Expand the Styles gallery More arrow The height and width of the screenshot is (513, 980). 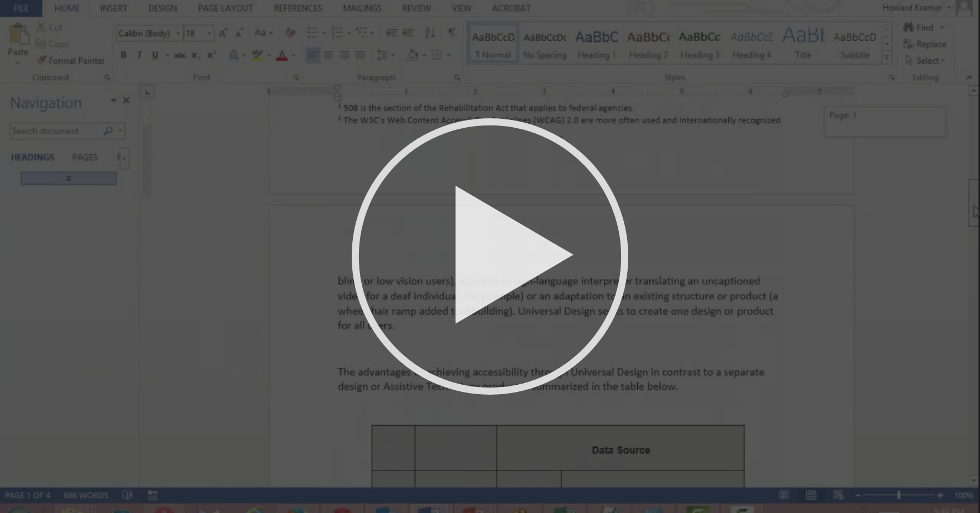[887, 56]
